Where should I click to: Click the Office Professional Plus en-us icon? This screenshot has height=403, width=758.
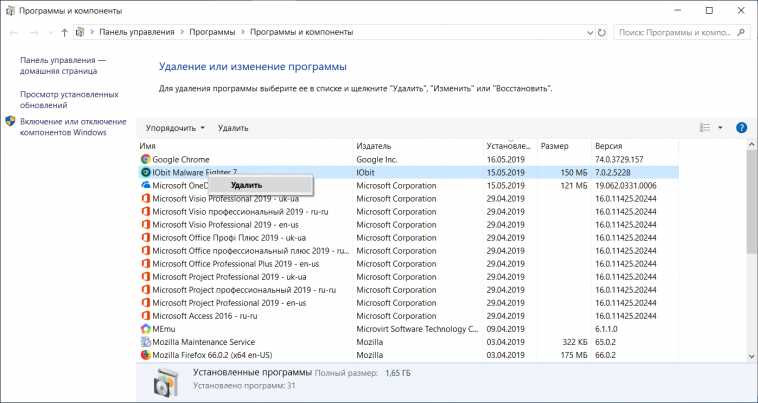146,263
